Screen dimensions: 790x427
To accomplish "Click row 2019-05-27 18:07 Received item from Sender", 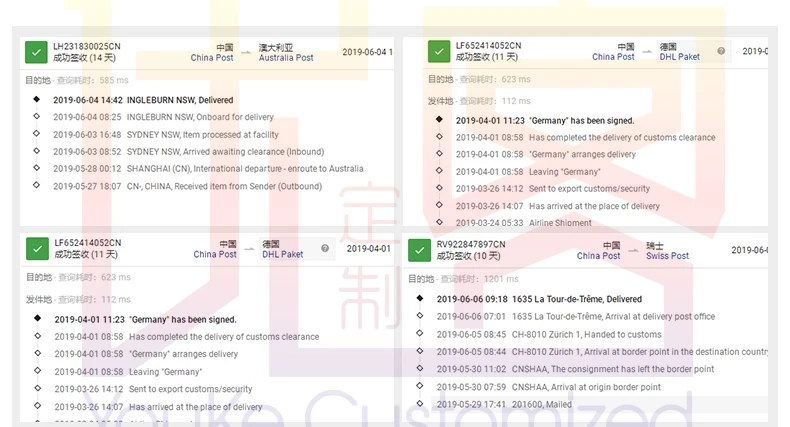I will (187, 186).
